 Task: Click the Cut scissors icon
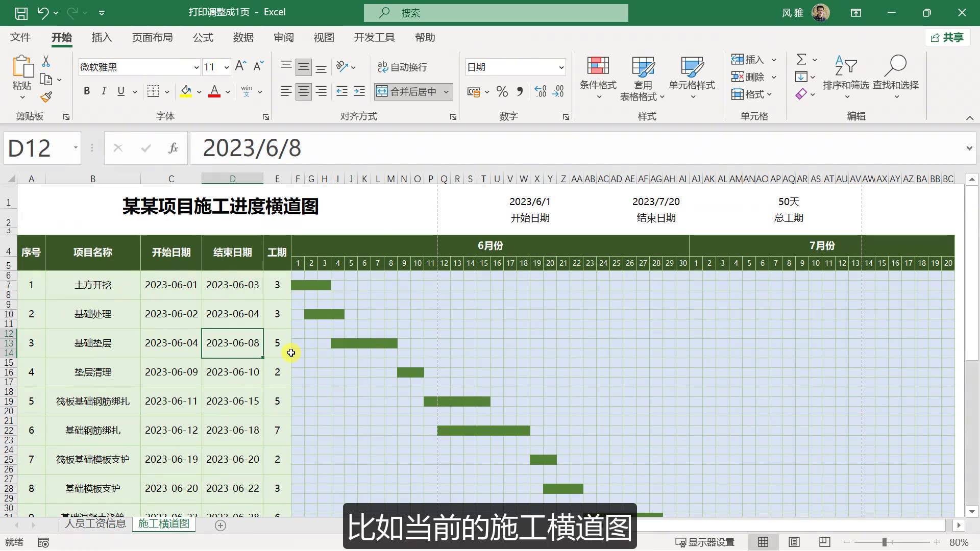46,62
